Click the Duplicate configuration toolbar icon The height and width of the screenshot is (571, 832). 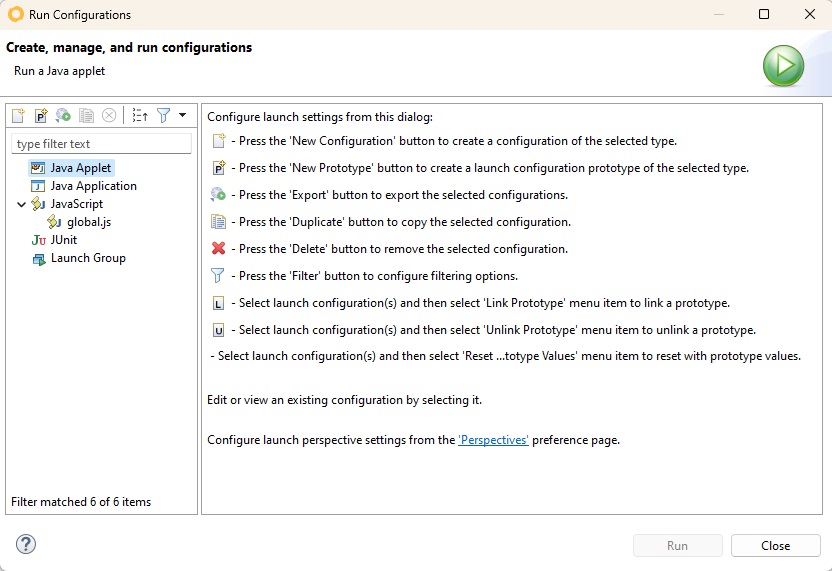87,116
